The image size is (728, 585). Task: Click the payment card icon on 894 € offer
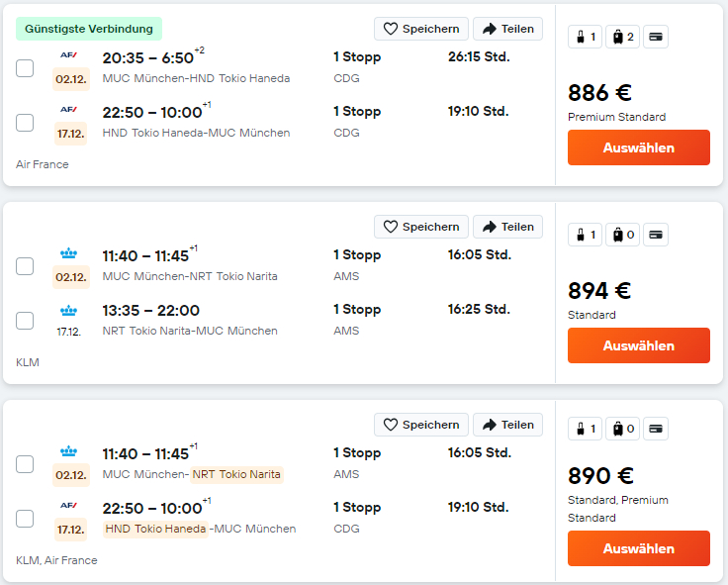(655, 235)
